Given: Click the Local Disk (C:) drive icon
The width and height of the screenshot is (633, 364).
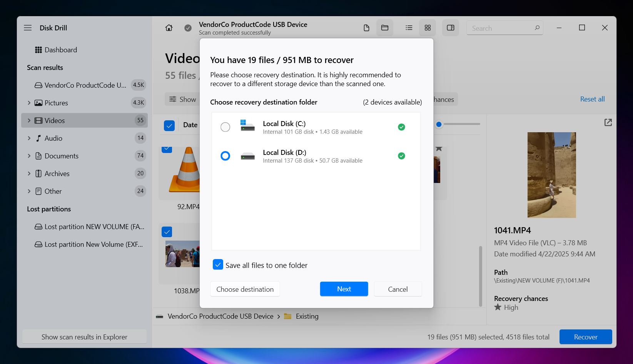Looking at the screenshot, I should 247,125.
